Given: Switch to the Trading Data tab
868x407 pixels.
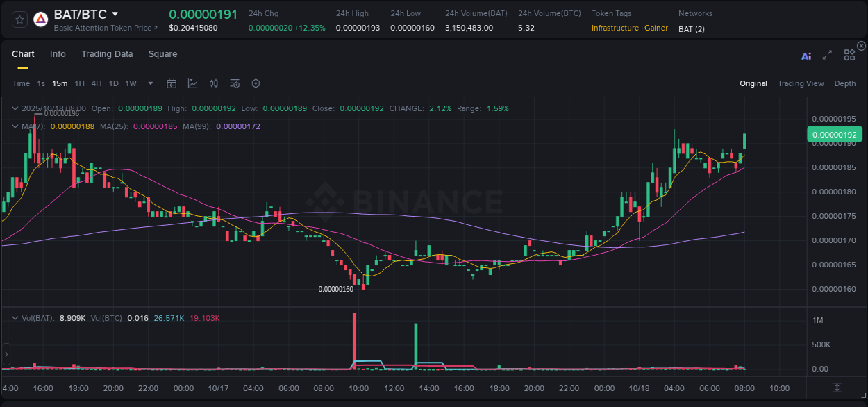Looking at the screenshot, I should click(107, 54).
